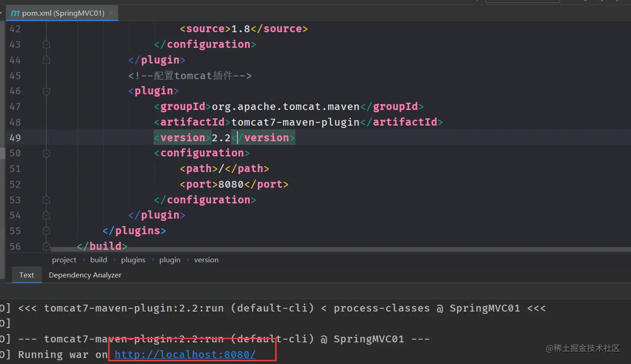Screen dimensions: 631x364
Task: Click the horizontal scrollbar below the editor
Action: (x=341, y=249)
